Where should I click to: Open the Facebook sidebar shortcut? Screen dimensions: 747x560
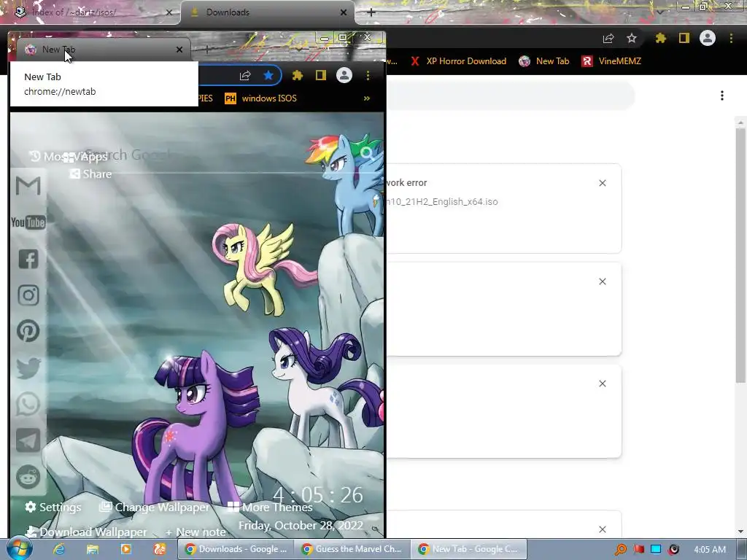pos(28,259)
